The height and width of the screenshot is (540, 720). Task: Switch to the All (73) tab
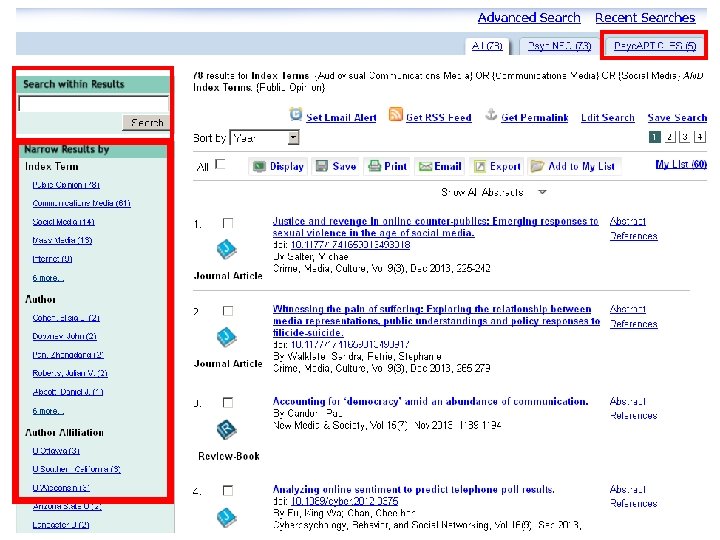[x=487, y=46]
